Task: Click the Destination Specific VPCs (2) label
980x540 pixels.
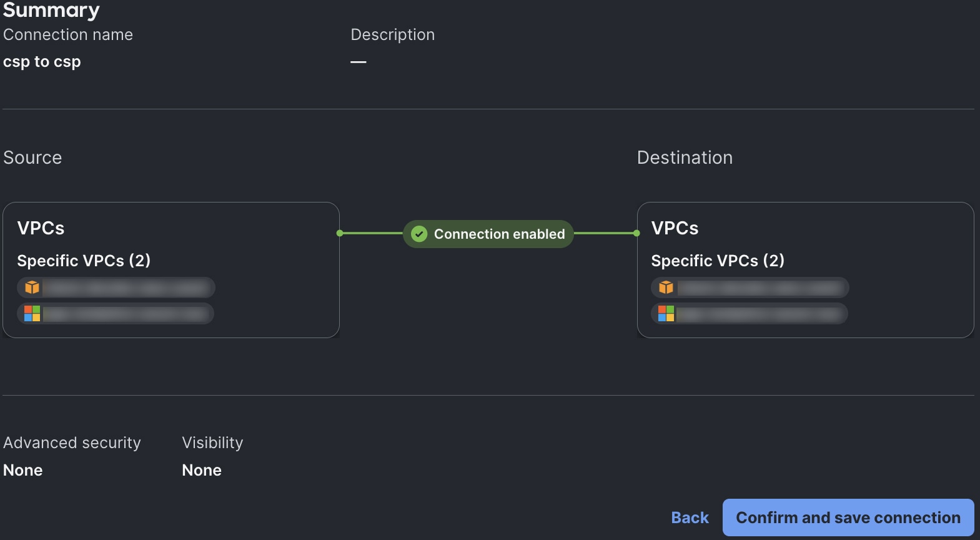Action: pos(718,261)
